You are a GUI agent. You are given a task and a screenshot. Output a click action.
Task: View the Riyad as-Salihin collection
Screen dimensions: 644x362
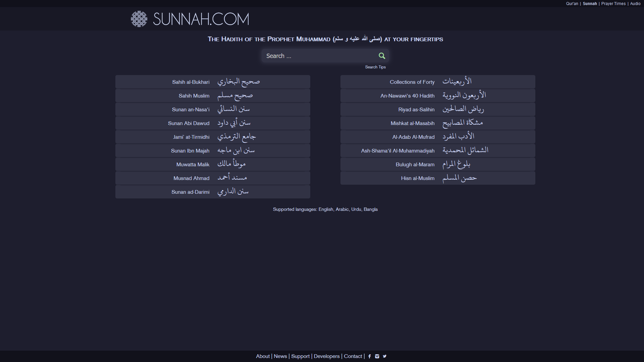point(416,110)
